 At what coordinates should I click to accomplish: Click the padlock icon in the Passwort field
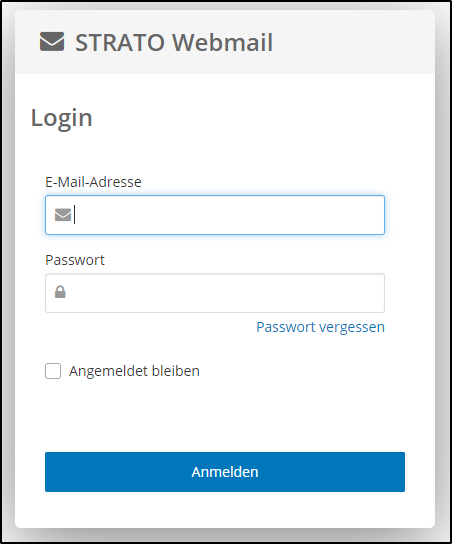[x=60, y=292]
